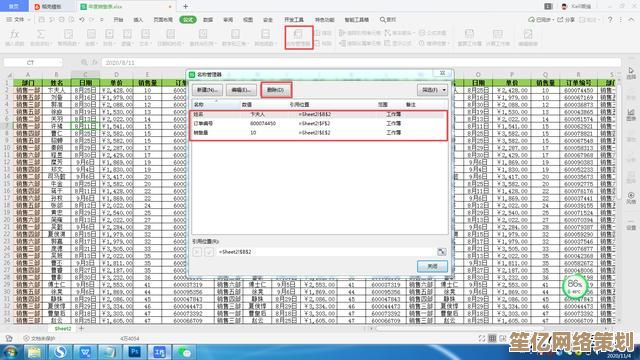This screenshot has height=360, width=640.
Task: Click the chart analysis icon in right sidebar
Action: (631, 112)
